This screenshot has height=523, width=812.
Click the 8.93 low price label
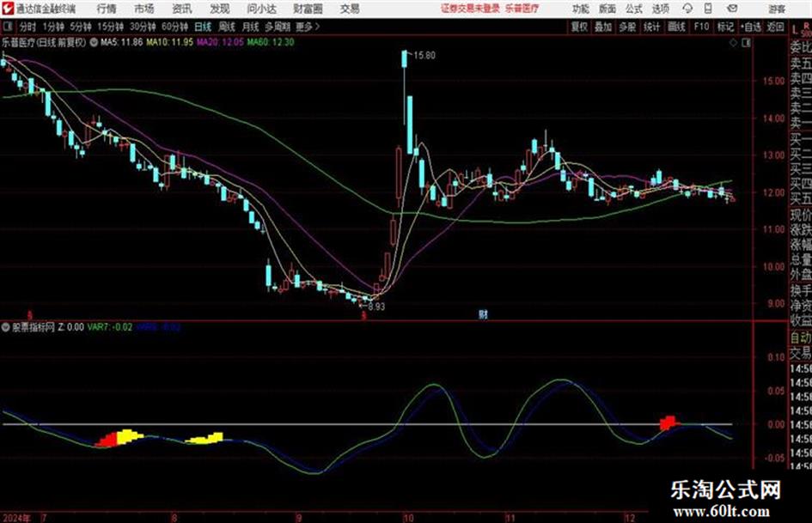[x=376, y=307]
